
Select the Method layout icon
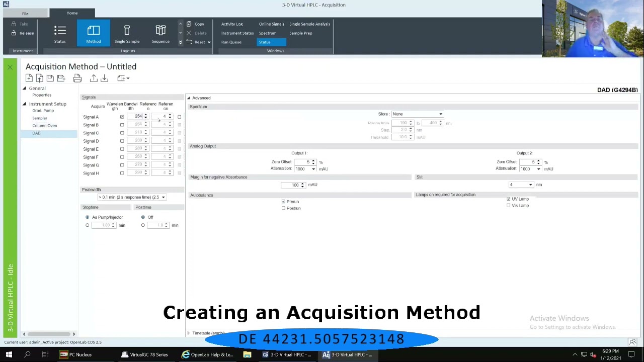point(94,34)
